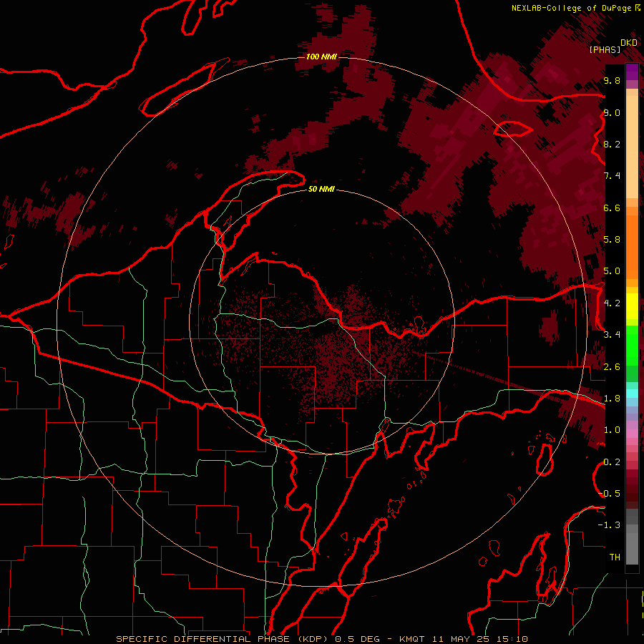Pick the pink color bar segment
Screen dimensions: 644x644
(x=632, y=434)
